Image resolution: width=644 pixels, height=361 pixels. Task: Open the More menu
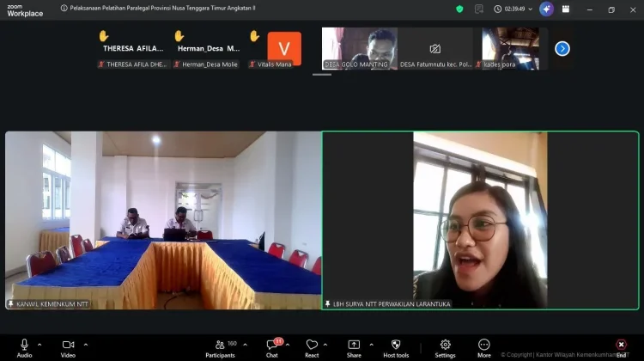click(484, 346)
